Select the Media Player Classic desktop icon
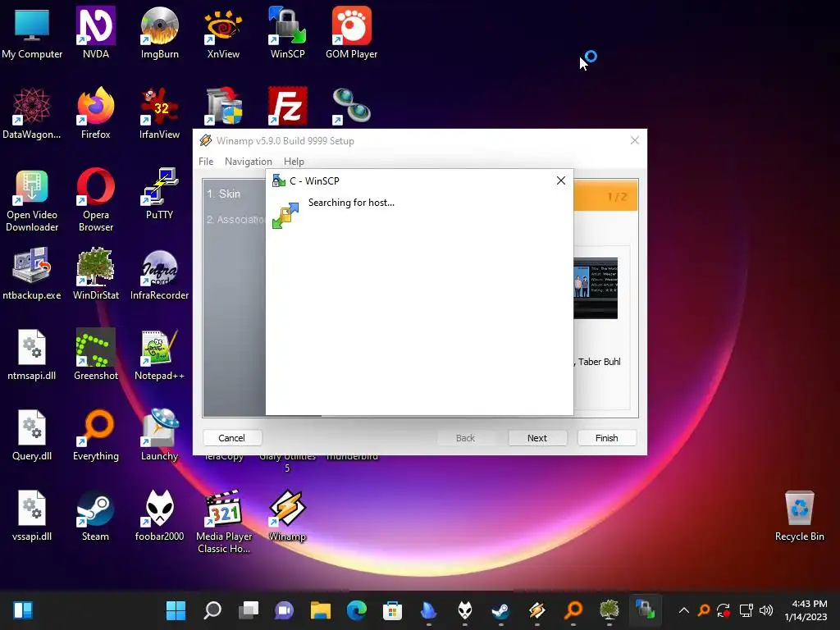The height and width of the screenshot is (630, 840). [224, 522]
